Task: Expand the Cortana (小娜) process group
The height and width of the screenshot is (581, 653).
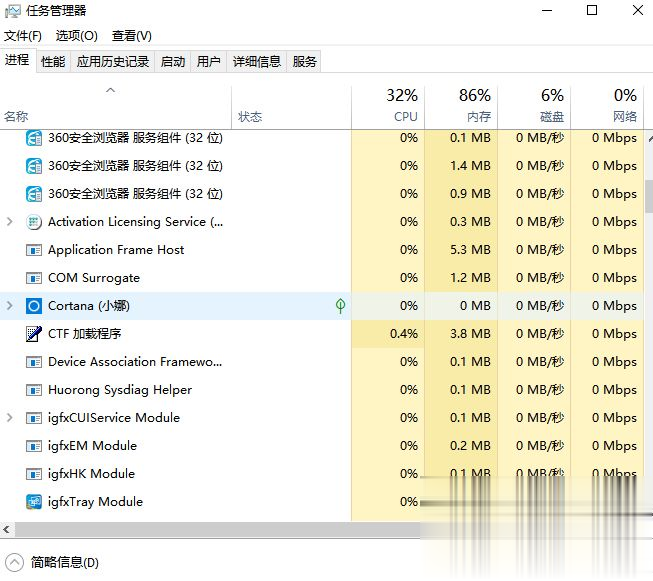Action: (x=10, y=306)
